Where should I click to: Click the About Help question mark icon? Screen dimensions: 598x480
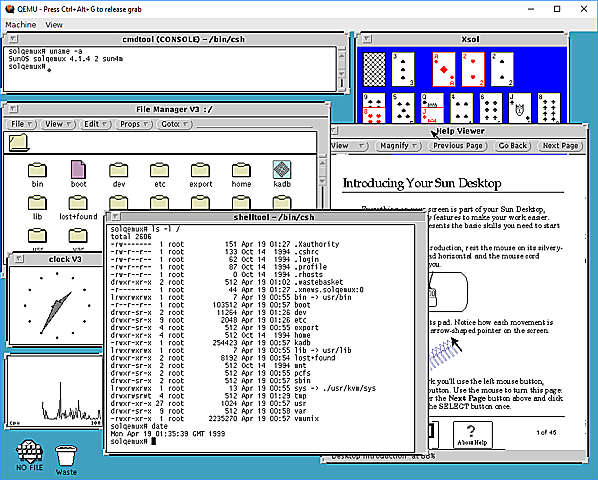(472, 435)
